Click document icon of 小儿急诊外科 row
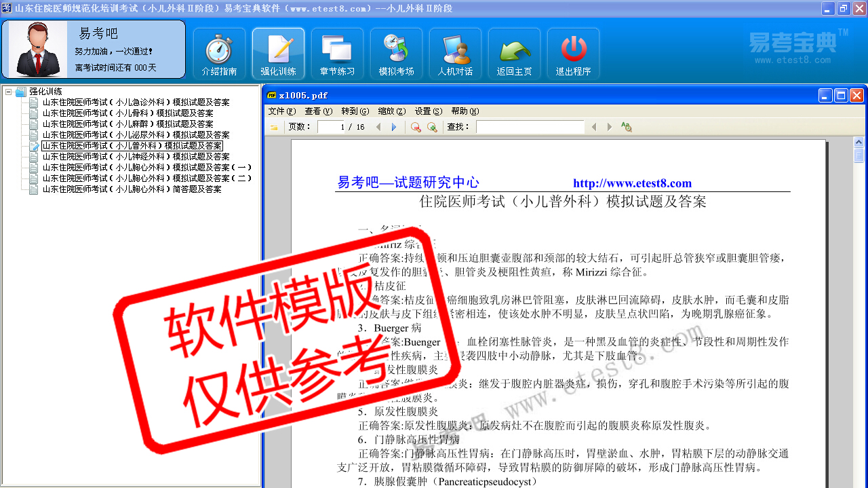Image resolution: width=868 pixels, height=488 pixels. tap(34, 102)
